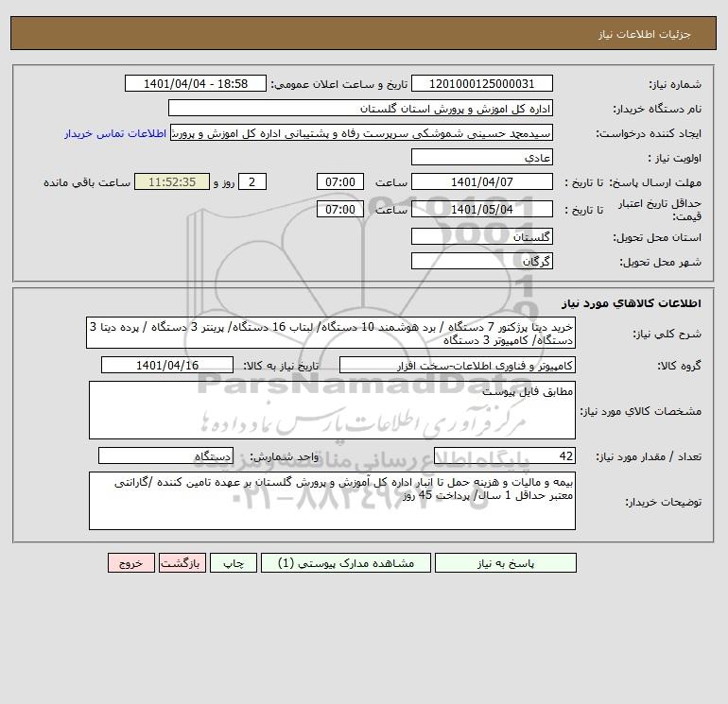This screenshot has width=728, height=704.
Task: Click need date field 1401/04/16
Action: tap(167, 365)
